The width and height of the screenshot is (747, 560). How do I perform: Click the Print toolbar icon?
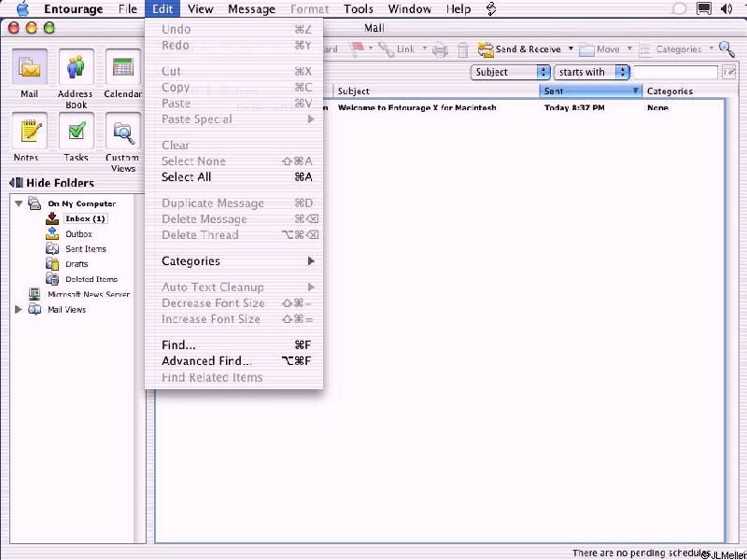pos(440,49)
